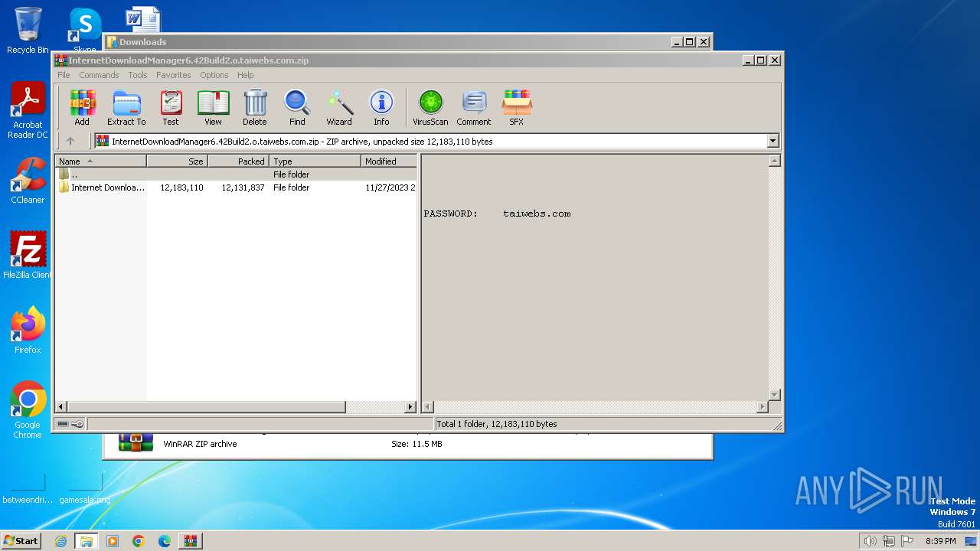Sort by the Name column header
Screen dimensions: 980x551
pos(100,161)
